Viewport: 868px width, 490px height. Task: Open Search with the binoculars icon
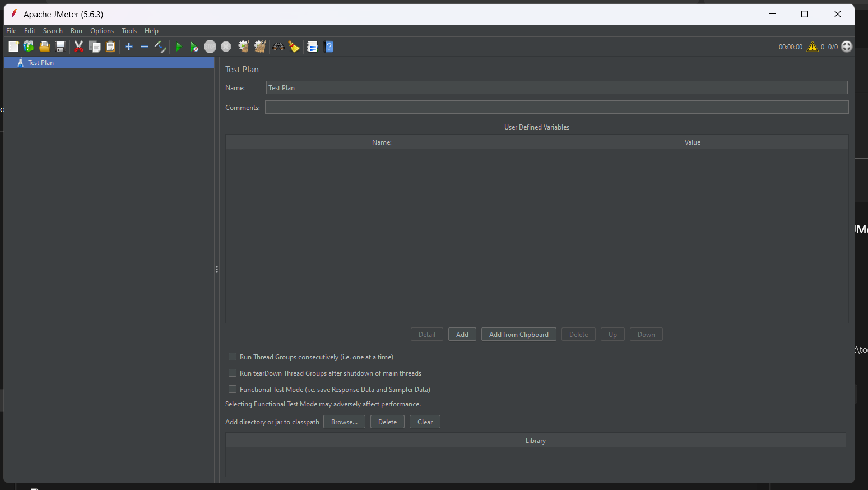(x=278, y=47)
